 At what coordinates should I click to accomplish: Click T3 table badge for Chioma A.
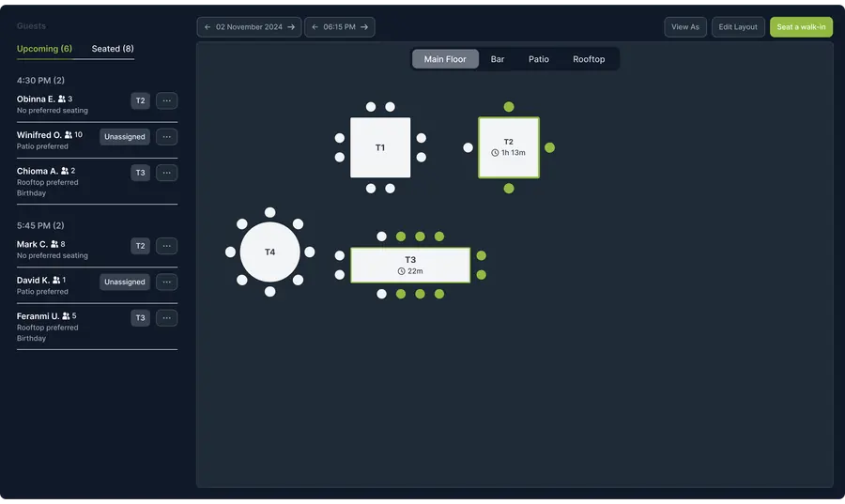point(140,173)
